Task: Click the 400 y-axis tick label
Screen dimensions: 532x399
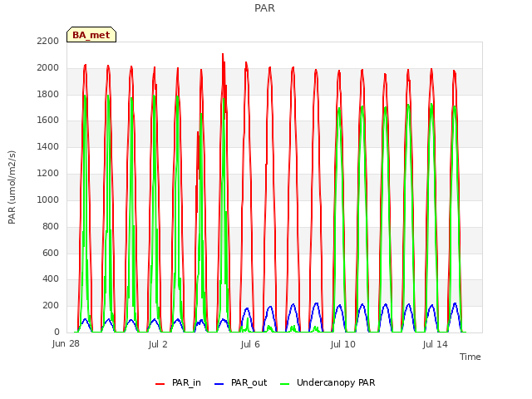Action: click(51, 279)
